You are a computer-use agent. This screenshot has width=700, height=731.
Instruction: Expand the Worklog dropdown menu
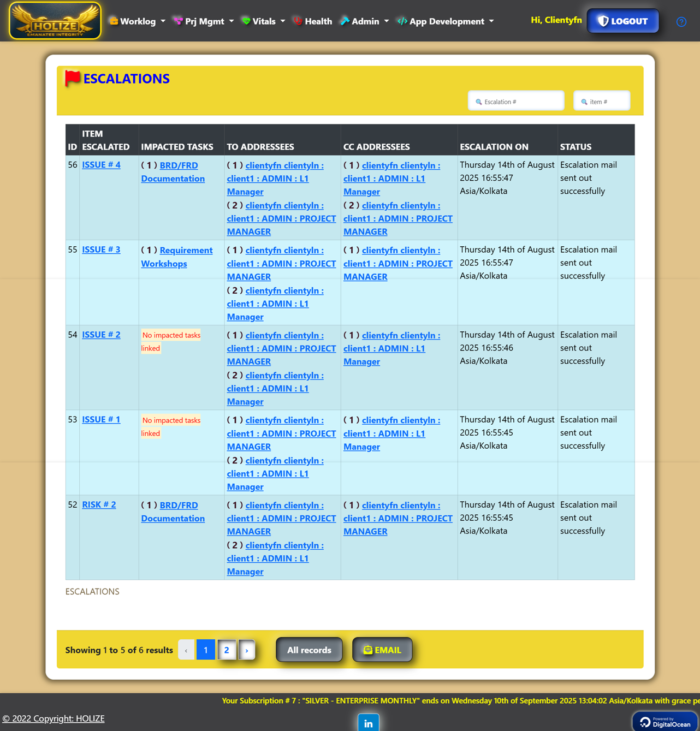[138, 21]
